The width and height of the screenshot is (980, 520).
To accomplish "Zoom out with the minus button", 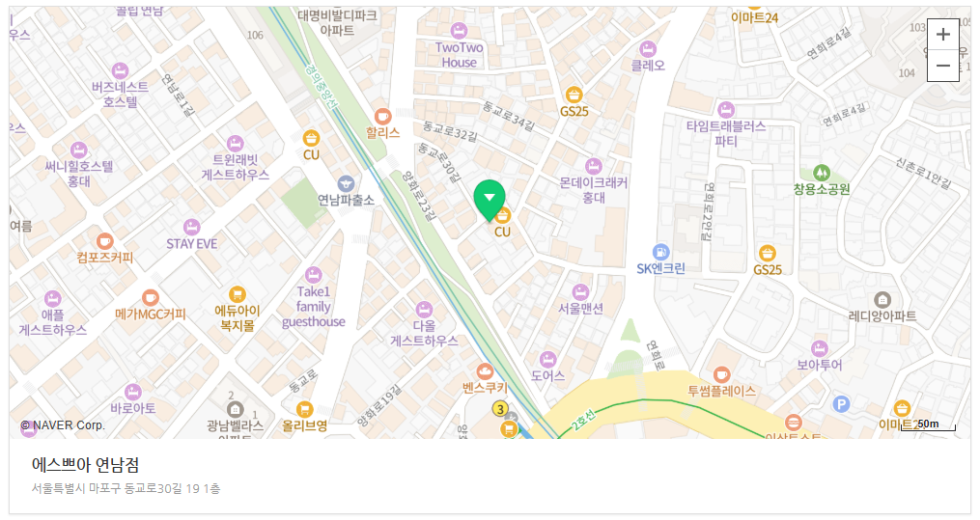I will tap(943, 66).
